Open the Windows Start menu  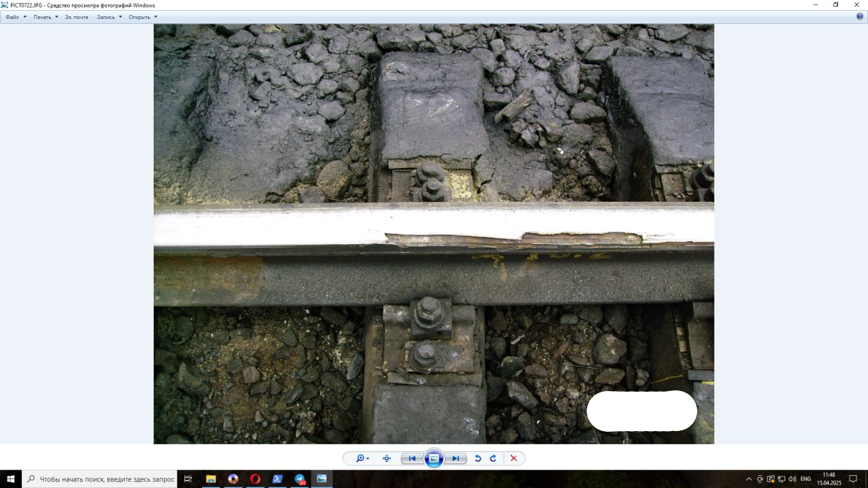(11, 479)
